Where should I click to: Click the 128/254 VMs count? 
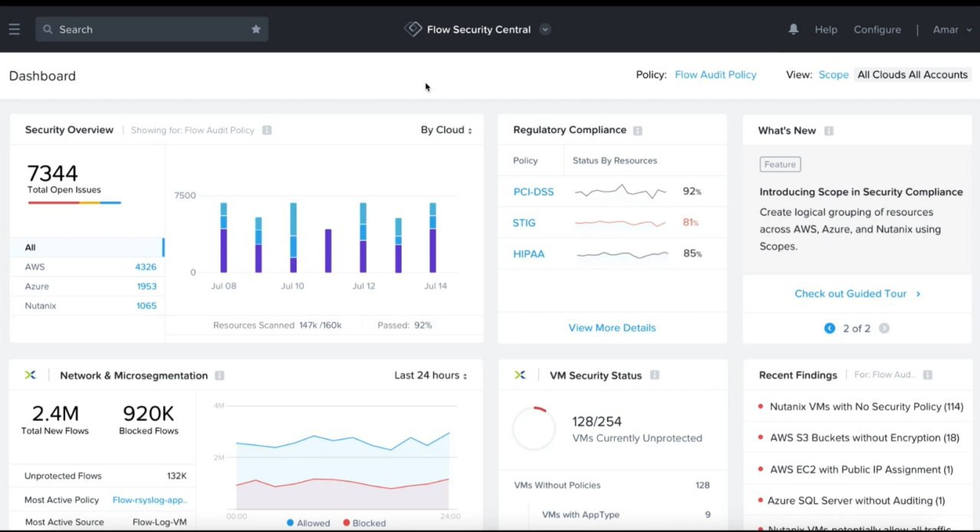tap(596, 422)
